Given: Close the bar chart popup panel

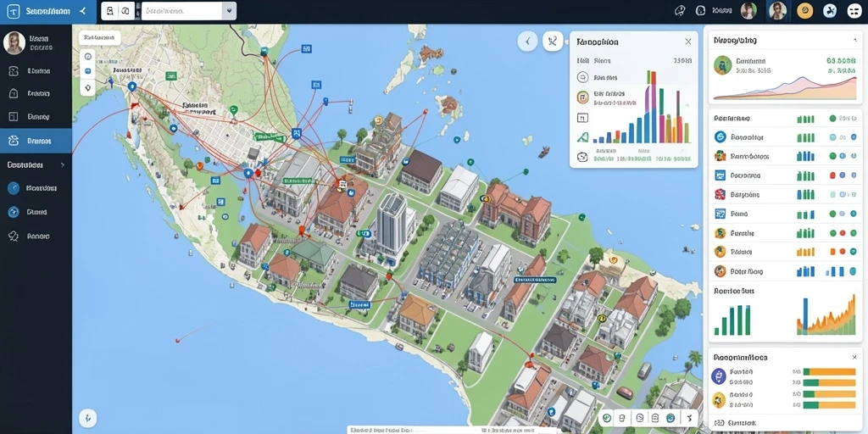Looking at the screenshot, I should 688,42.
